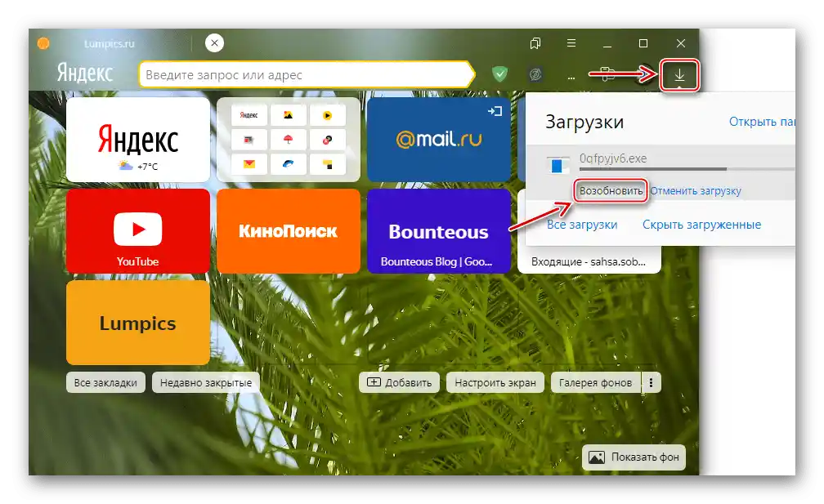824x504 pixels.
Task: Open the Downloads arrow icon in the toolbar
Action: click(679, 76)
